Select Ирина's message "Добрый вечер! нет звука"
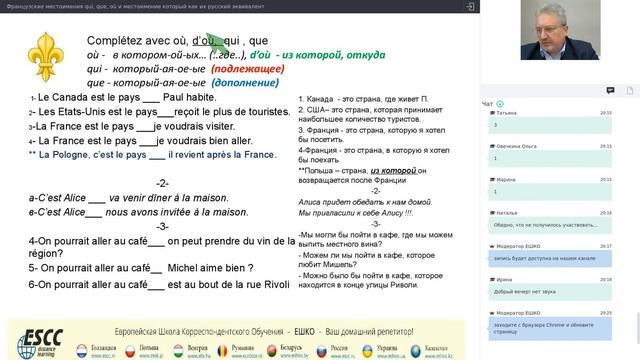640x360 pixels. tap(550, 292)
